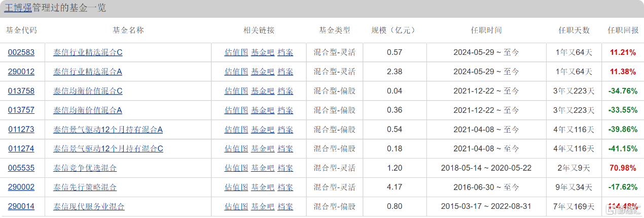Open 档案 for 泰信先行策略混合

(285, 188)
